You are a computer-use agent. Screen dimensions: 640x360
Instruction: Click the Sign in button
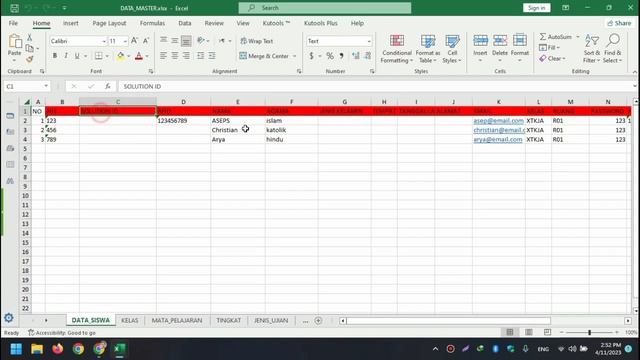click(x=536, y=8)
